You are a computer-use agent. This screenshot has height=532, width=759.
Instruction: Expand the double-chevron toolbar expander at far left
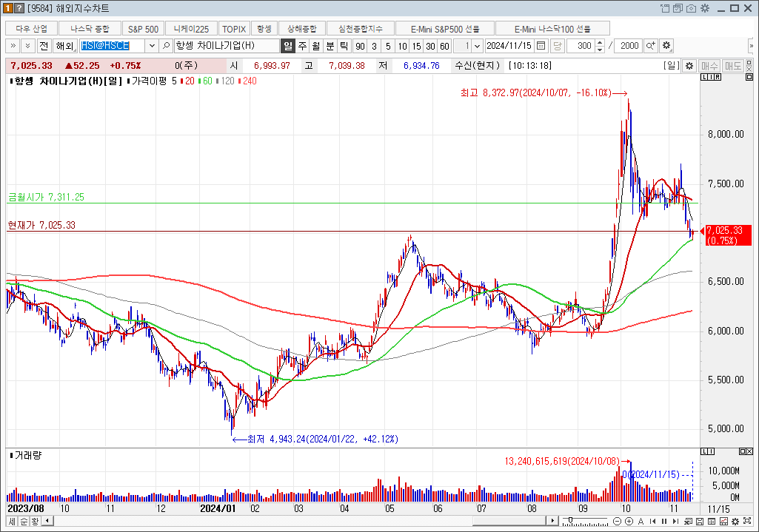(13, 46)
